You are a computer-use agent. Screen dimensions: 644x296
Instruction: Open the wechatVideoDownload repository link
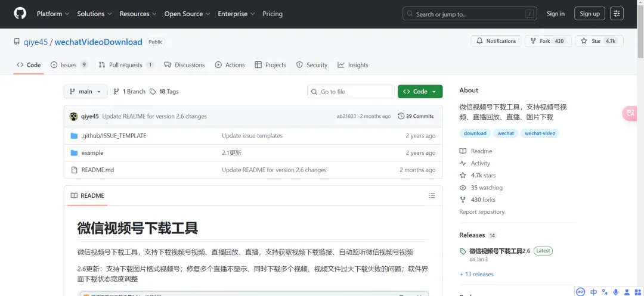click(x=98, y=42)
